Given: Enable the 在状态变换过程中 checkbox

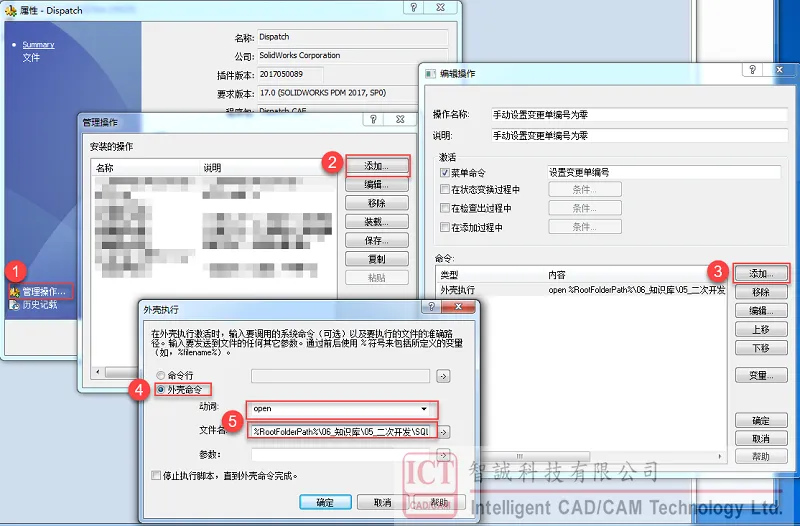Looking at the screenshot, I should pyautogui.click(x=445, y=190).
